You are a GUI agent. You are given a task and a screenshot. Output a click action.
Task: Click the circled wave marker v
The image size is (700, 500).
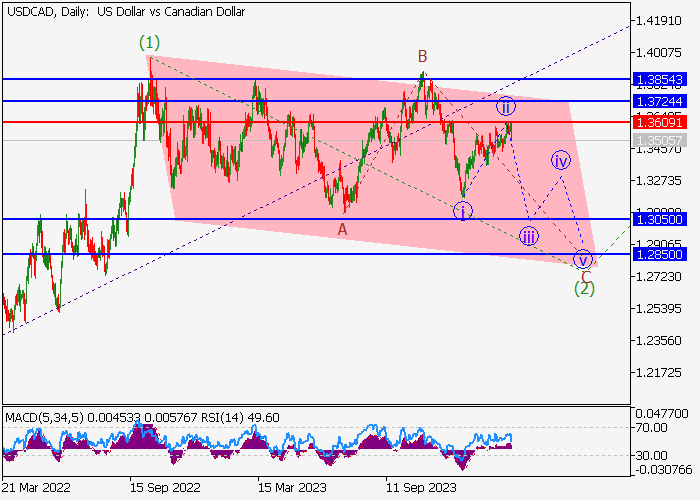583,259
